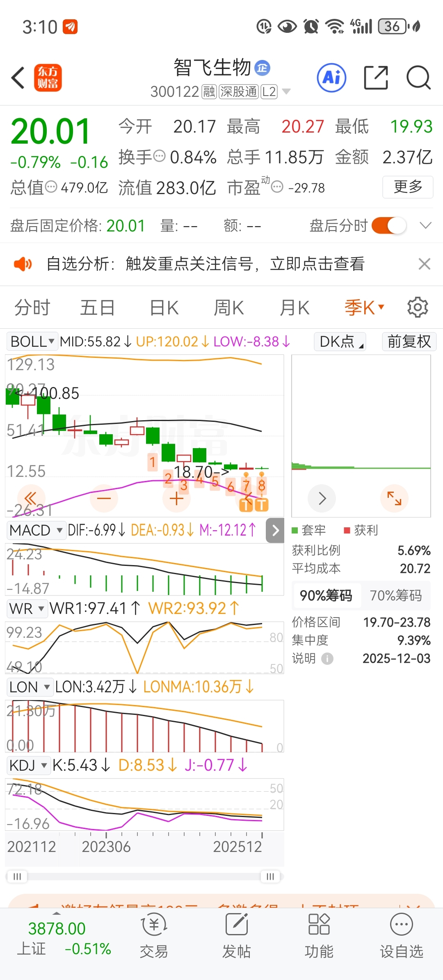
Task: Tap the chip distribution chart area
Action: point(361,436)
